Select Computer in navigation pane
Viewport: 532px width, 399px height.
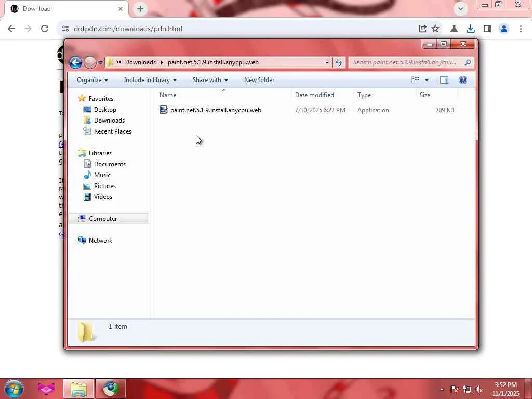click(103, 219)
